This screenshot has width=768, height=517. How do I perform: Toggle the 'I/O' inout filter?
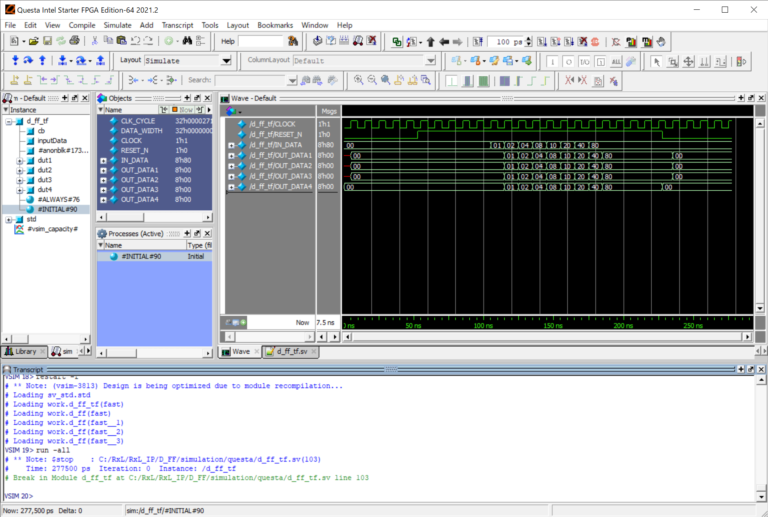584,61
